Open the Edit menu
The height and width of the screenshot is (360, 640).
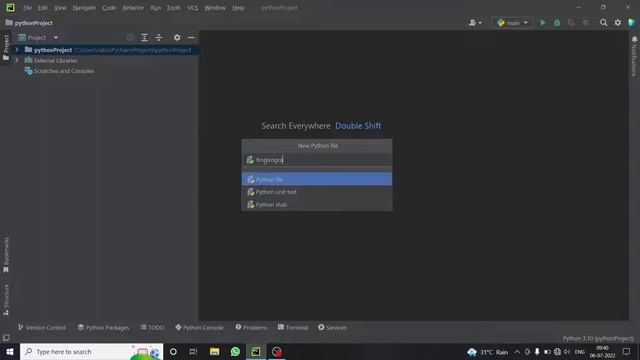point(42,8)
